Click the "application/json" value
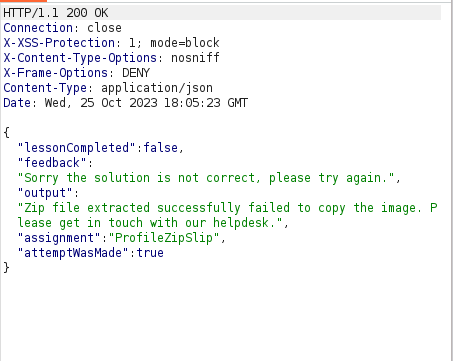Screen dimensions: 453x361 point(157,88)
